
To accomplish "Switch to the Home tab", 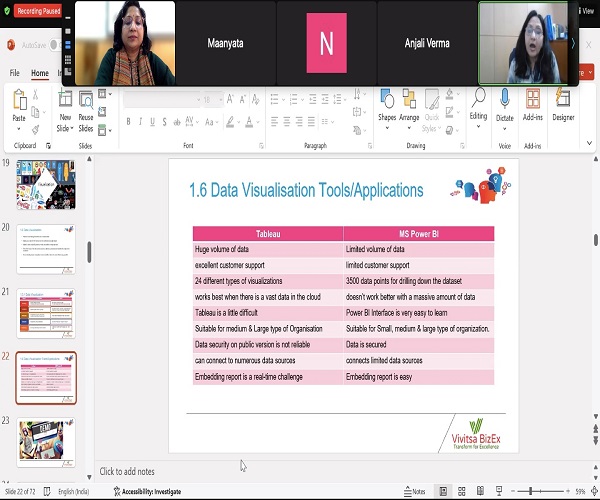I will point(40,73).
